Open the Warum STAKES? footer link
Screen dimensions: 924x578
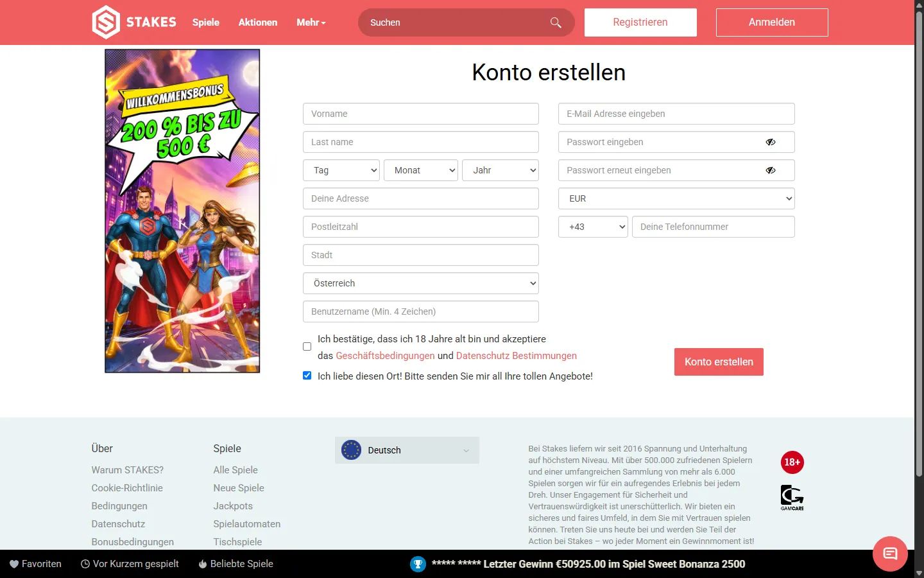click(128, 470)
